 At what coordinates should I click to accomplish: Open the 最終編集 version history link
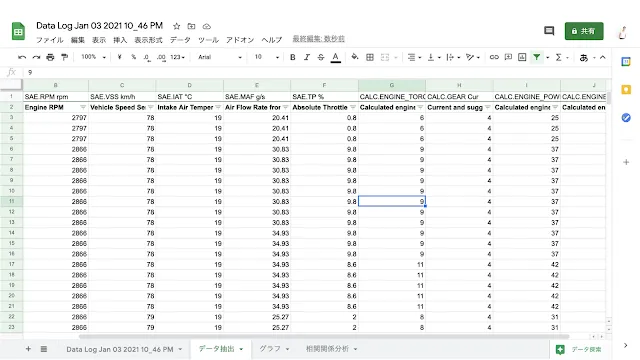click(319, 39)
